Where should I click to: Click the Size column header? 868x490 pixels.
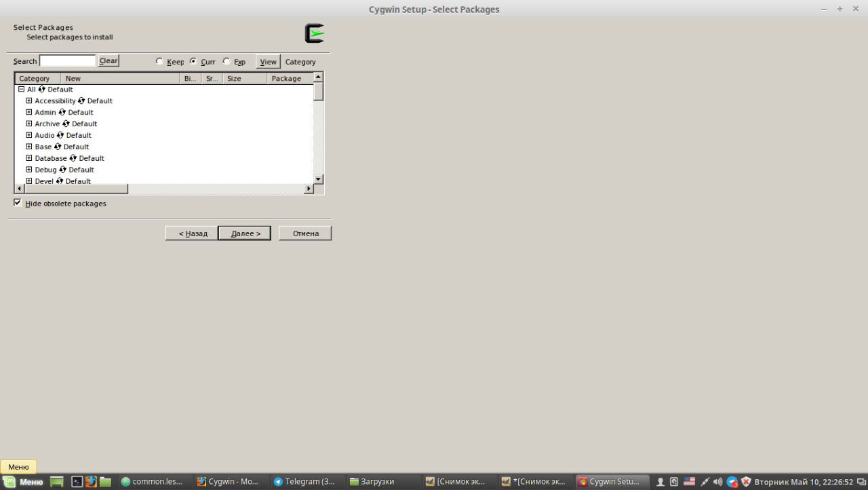[x=245, y=79]
